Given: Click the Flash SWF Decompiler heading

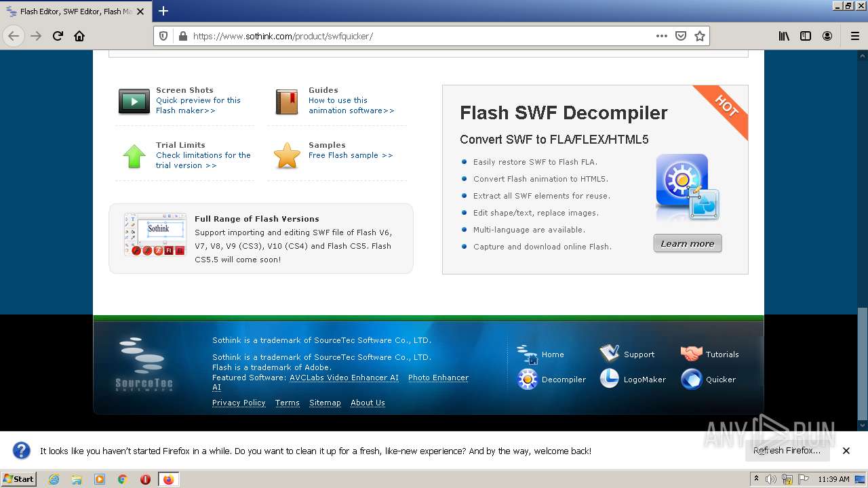Looking at the screenshot, I should point(564,113).
